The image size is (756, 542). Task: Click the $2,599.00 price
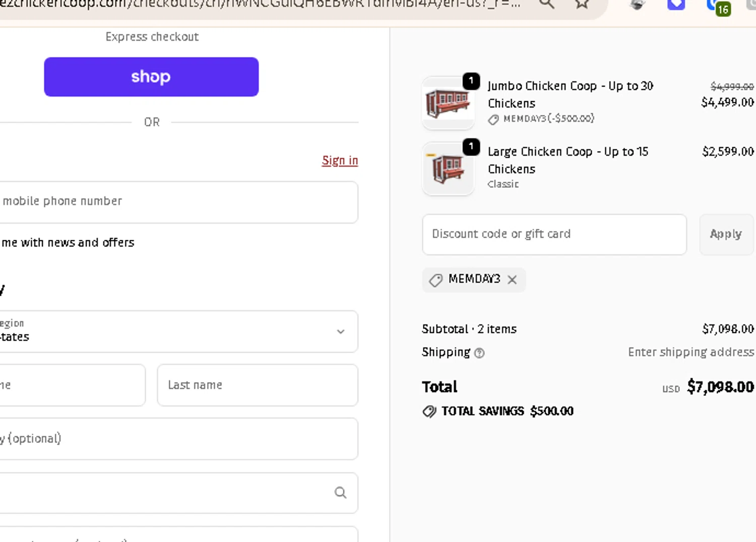pos(728,152)
